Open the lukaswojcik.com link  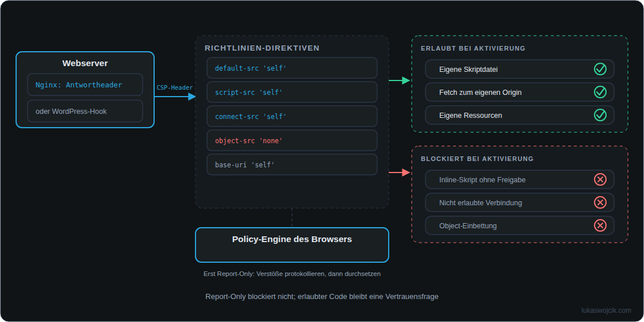[606, 310]
